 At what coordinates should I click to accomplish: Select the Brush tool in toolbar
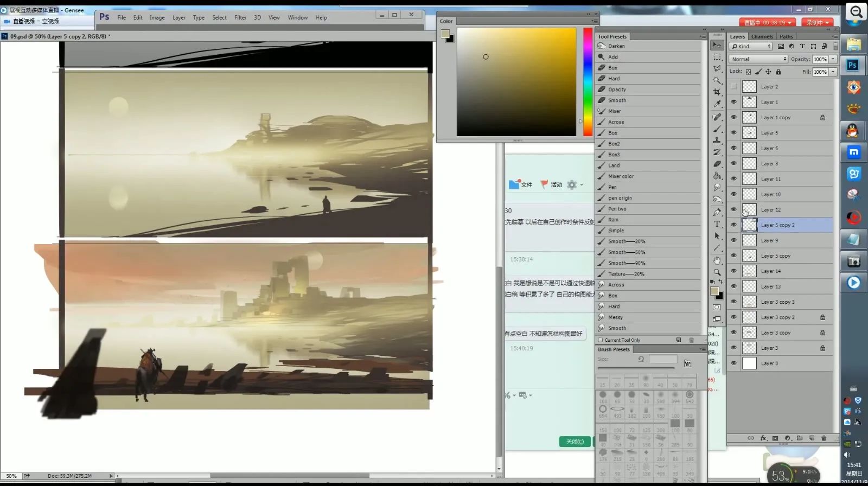pyautogui.click(x=717, y=129)
